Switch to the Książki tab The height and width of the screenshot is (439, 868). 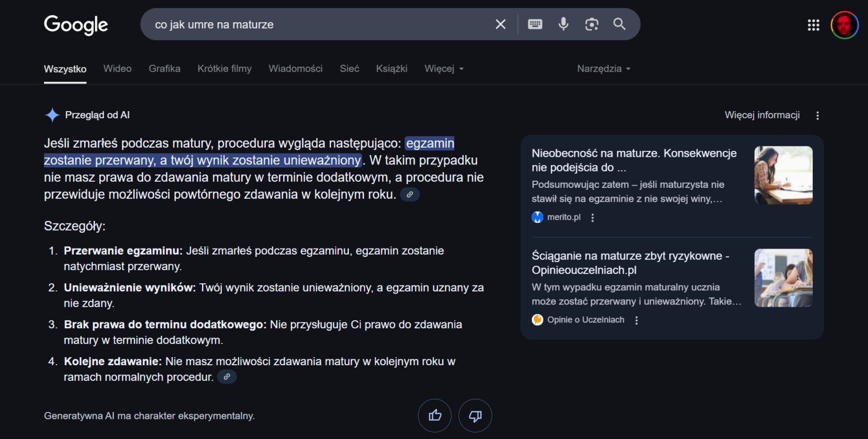click(x=392, y=69)
